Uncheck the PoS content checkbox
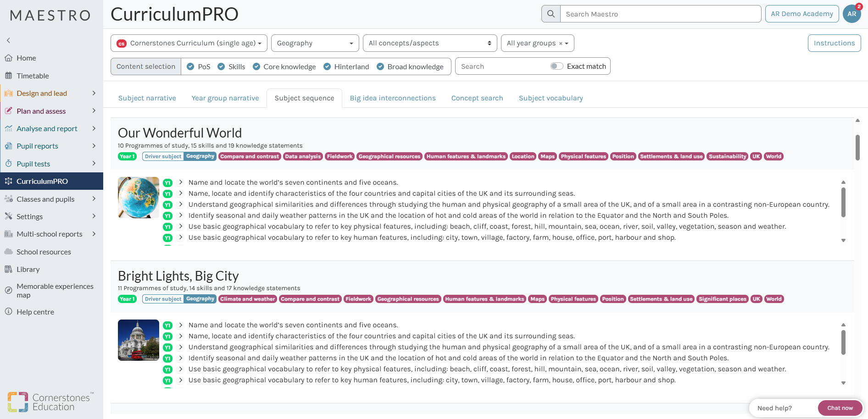The width and height of the screenshot is (868, 419). point(191,66)
